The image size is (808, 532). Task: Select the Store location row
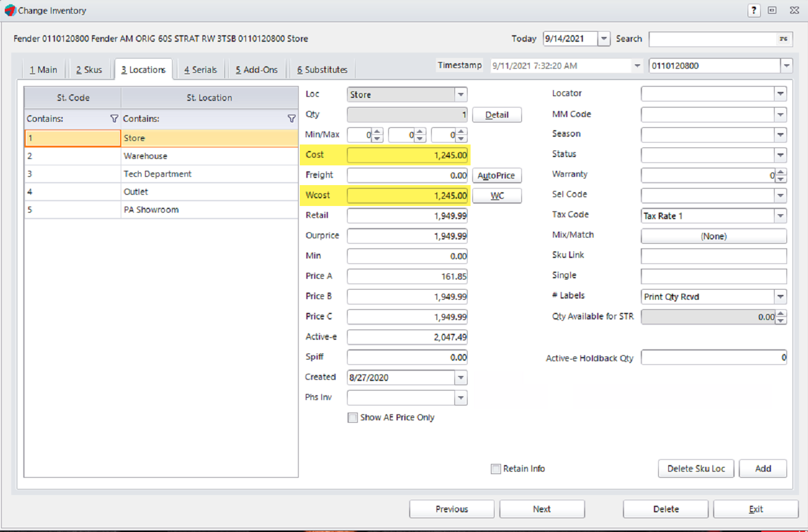click(161, 138)
